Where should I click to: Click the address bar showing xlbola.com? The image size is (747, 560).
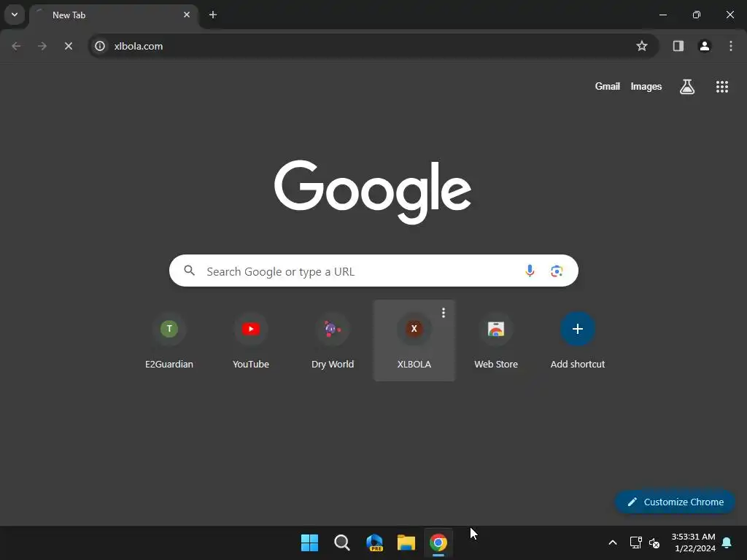[x=373, y=46]
